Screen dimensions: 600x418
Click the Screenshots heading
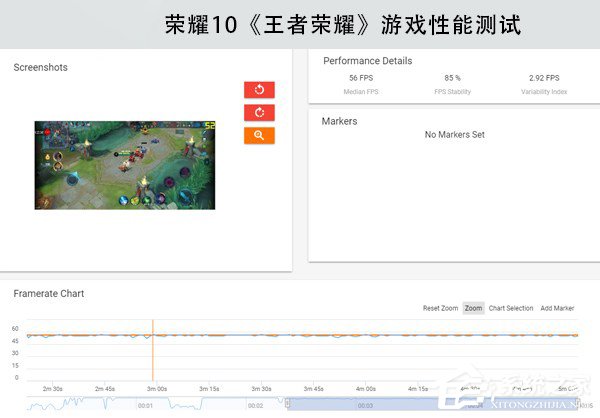(41, 67)
